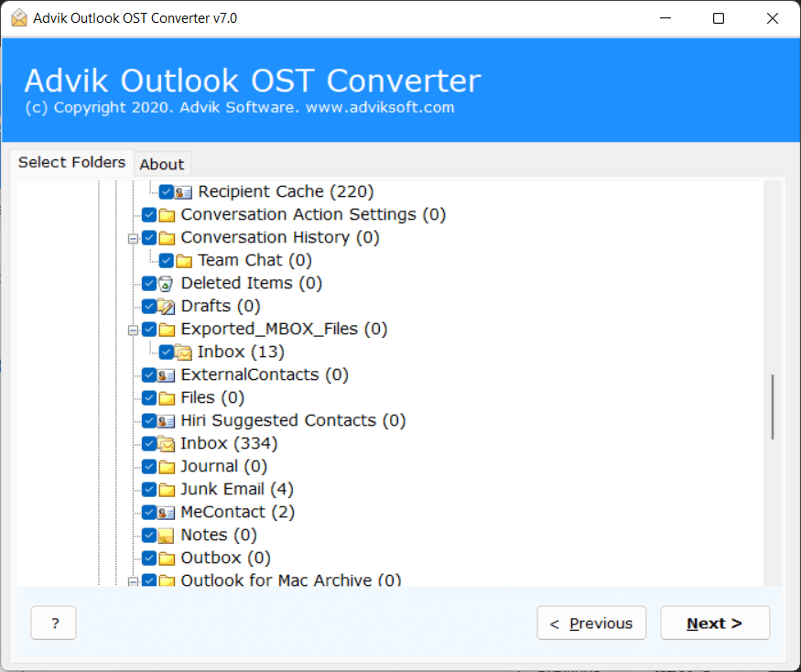Go back with the Previous button
Viewport: 801px width, 672px height.
tap(591, 623)
